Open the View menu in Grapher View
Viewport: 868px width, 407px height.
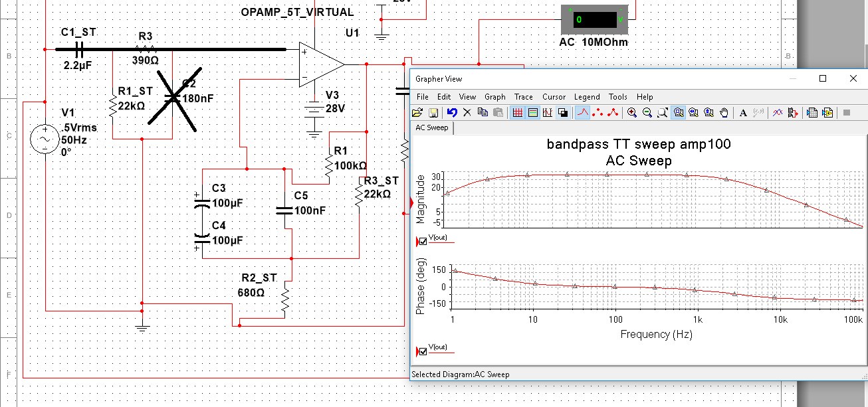[468, 97]
